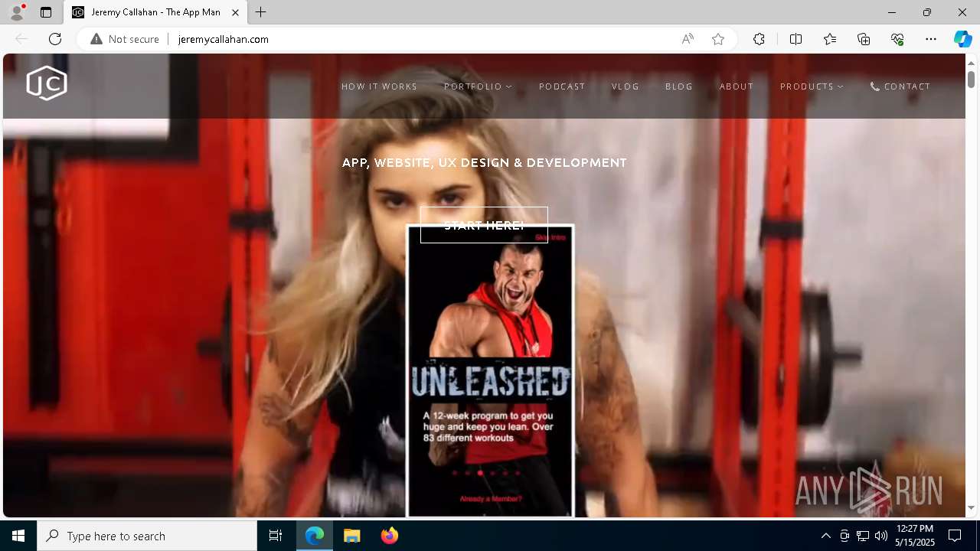Screen dimensions: 980x551
Task: View the Not secure site info
Action: coord(125,39)
